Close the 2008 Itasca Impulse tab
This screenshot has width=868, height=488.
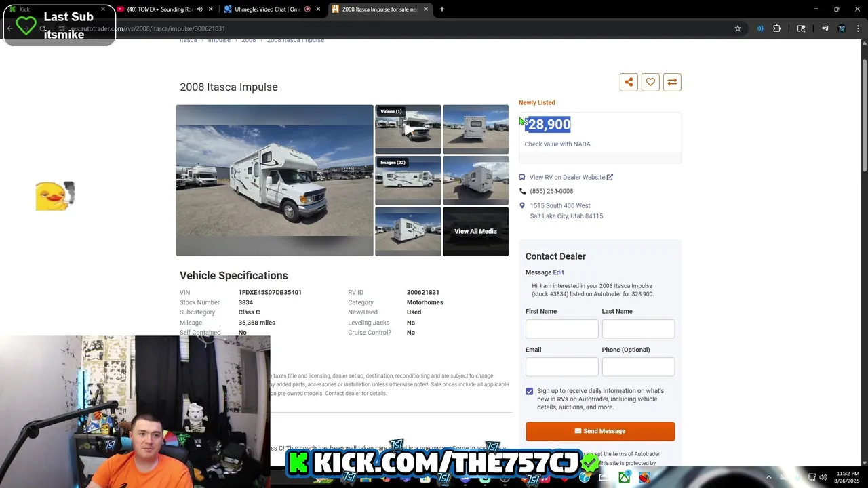[426, 9]
